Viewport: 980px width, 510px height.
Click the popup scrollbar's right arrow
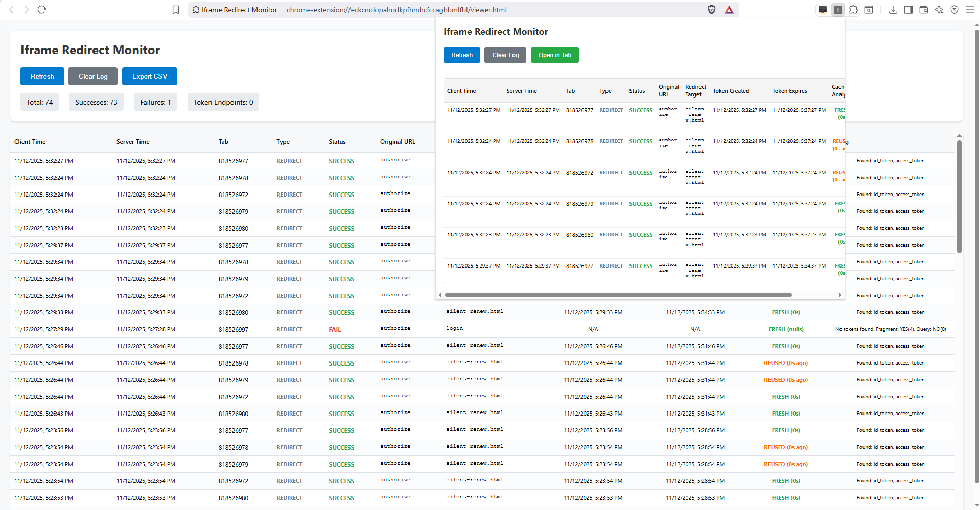tap(840, 295)
